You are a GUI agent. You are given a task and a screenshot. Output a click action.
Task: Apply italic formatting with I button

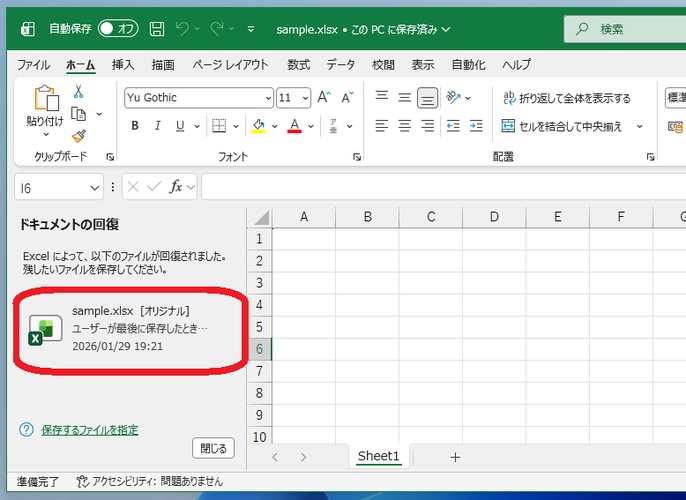tap(158, 126)
